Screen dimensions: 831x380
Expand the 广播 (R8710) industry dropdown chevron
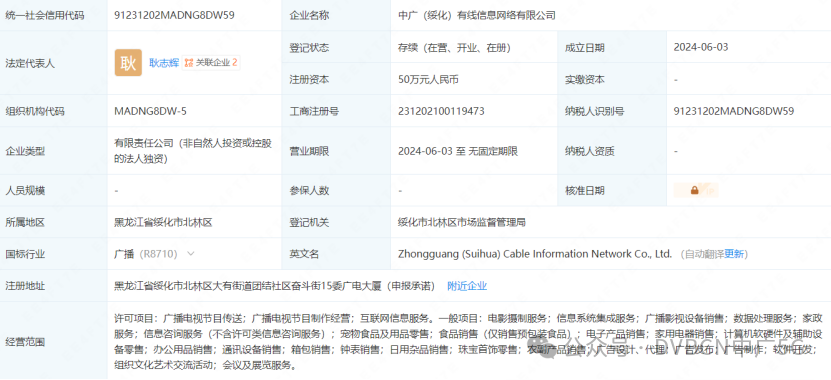coord(191,254)
